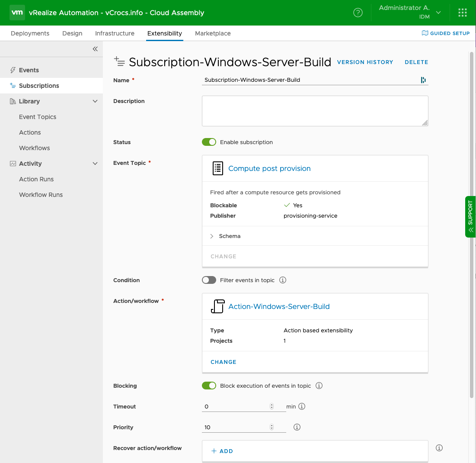Click the Version History link
The height and width of the screenshot is (463, 476).
click(365, 62)
